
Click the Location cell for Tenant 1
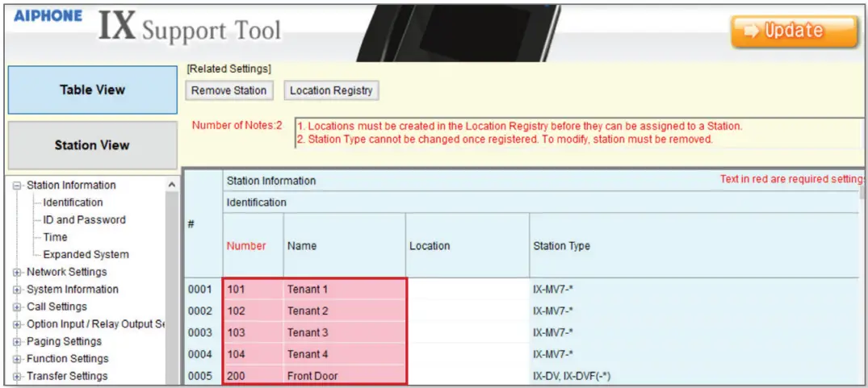click(468, 289)
